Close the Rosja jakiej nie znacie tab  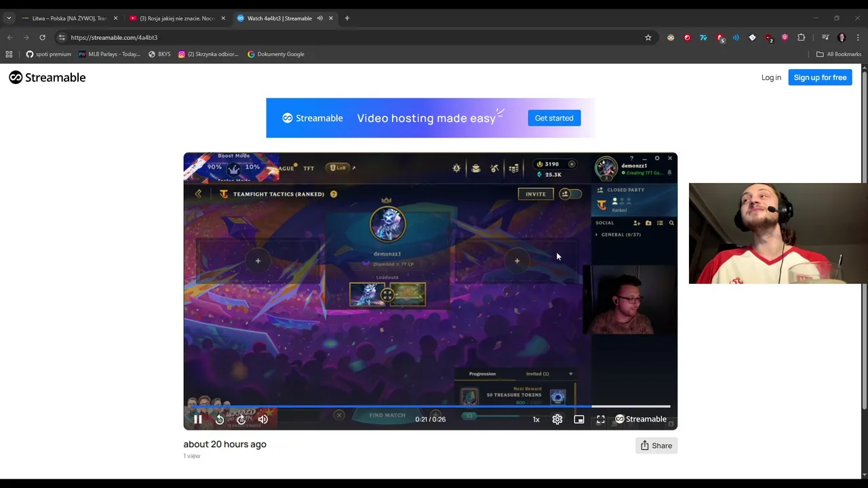[x=223, y=18]
